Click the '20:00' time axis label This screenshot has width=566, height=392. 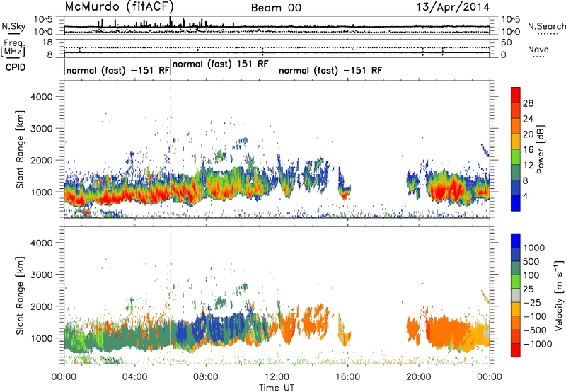(x=418, y=377)
